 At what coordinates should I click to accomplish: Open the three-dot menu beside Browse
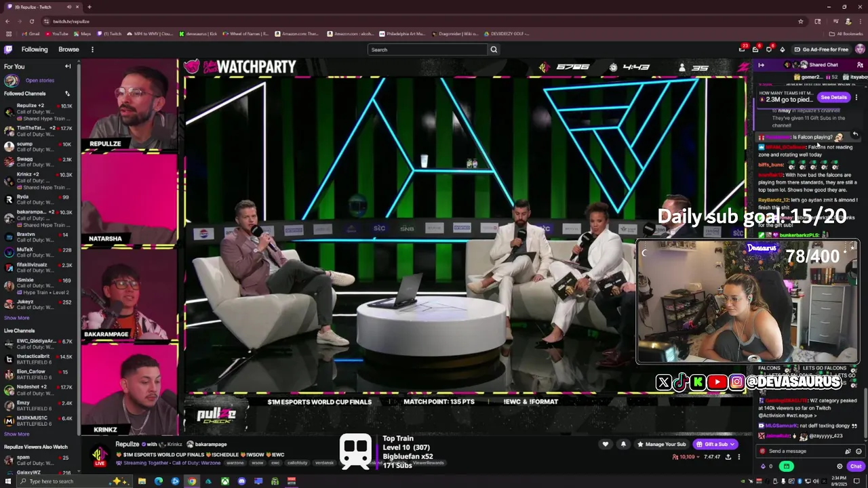[x=92, y=49]
